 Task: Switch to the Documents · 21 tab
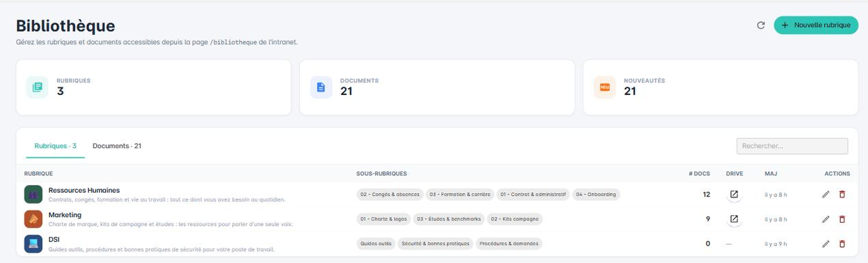[x=117, y=146]
